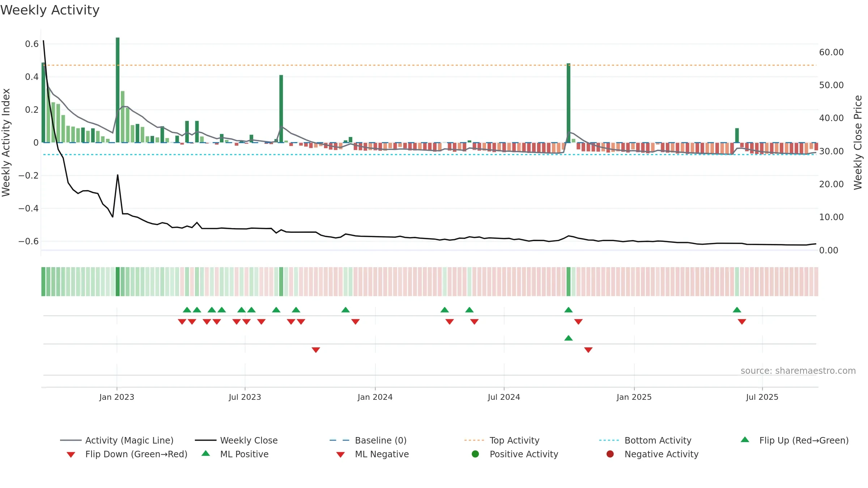This screenshot has width=868, height=488.
Task: Toggle the Bottom Activity legend entry
Action: tap(645, 440)
